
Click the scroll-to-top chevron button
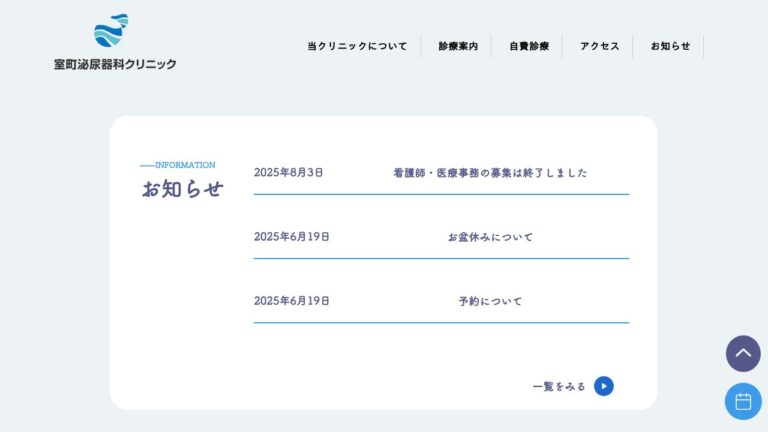click(743, 353)
